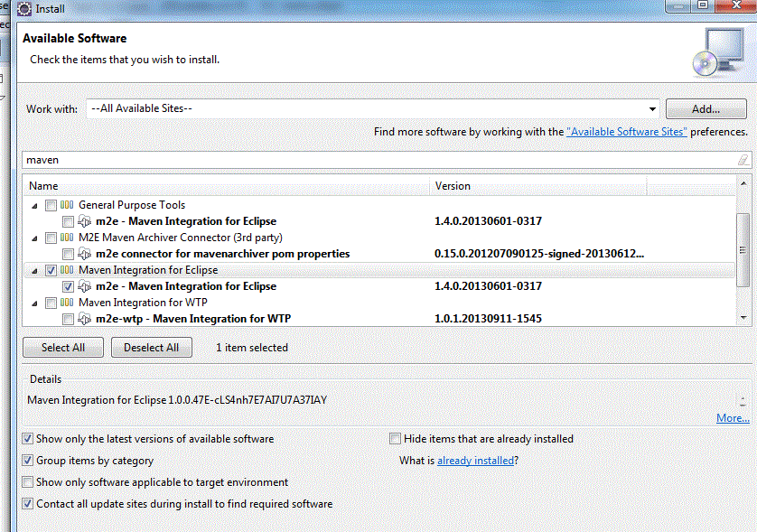Enable Hide items that are already installed
The image size is (757, 532).
point(395,439)
